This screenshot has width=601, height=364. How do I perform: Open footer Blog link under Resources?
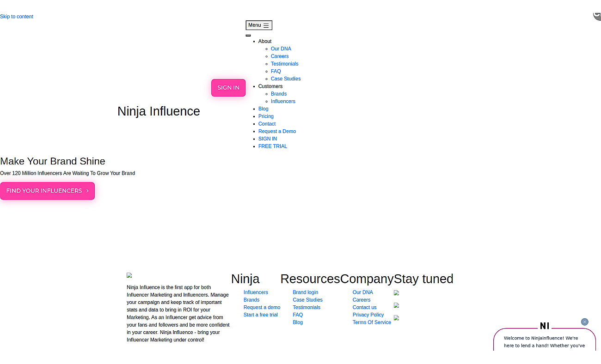coord(298,322)
